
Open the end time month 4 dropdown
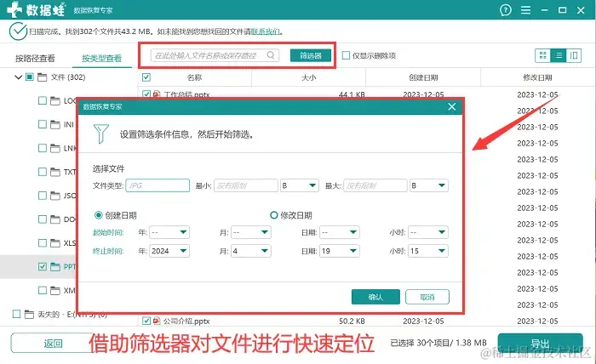(x=251, y=251)
